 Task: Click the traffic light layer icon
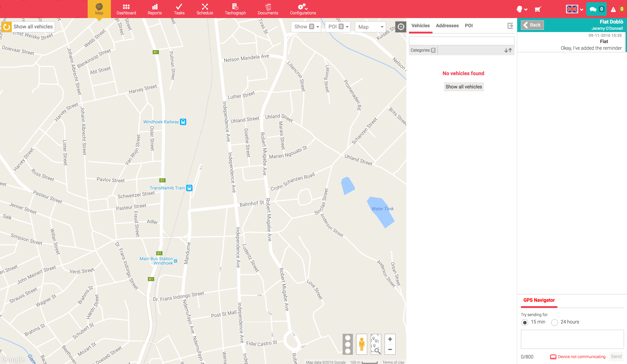coord(348,344)
